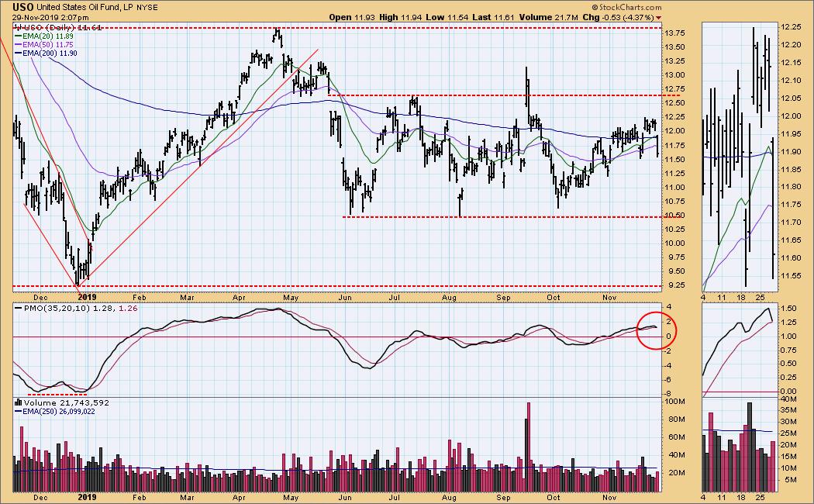The height and width of the screenshot is (504, 814).
Task: Click the 13.75 price axis label
Action: tap(674, 33)
